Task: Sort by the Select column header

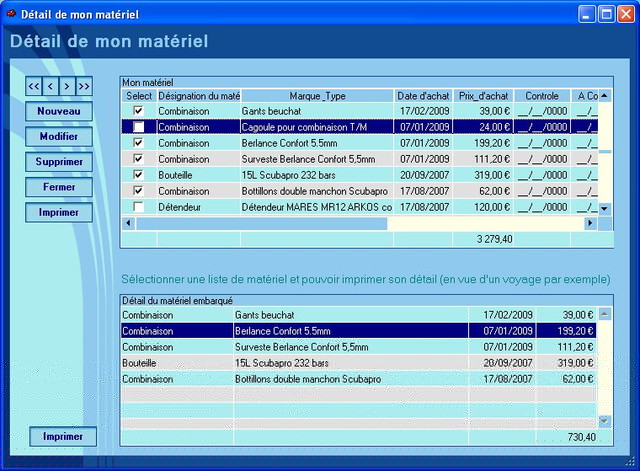Action: (139, 96)
